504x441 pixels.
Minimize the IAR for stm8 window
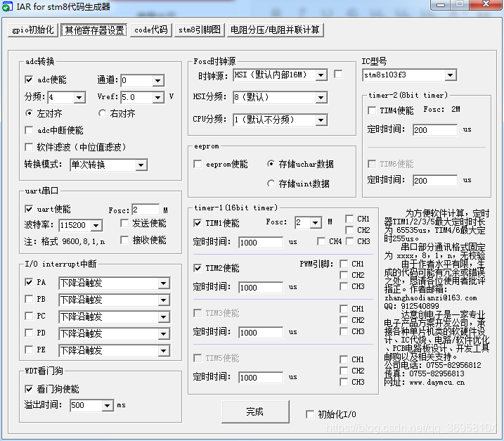coord(440,4)
